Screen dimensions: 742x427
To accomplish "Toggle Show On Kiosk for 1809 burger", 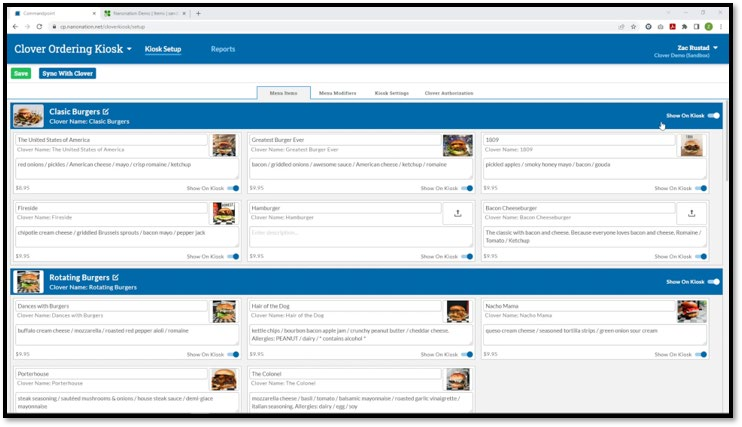I will point(701,188).
